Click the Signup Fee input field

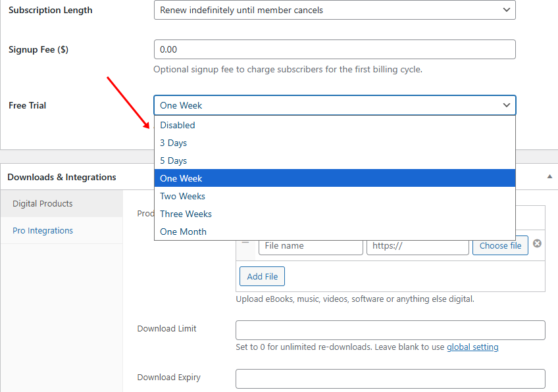[334, 49]
